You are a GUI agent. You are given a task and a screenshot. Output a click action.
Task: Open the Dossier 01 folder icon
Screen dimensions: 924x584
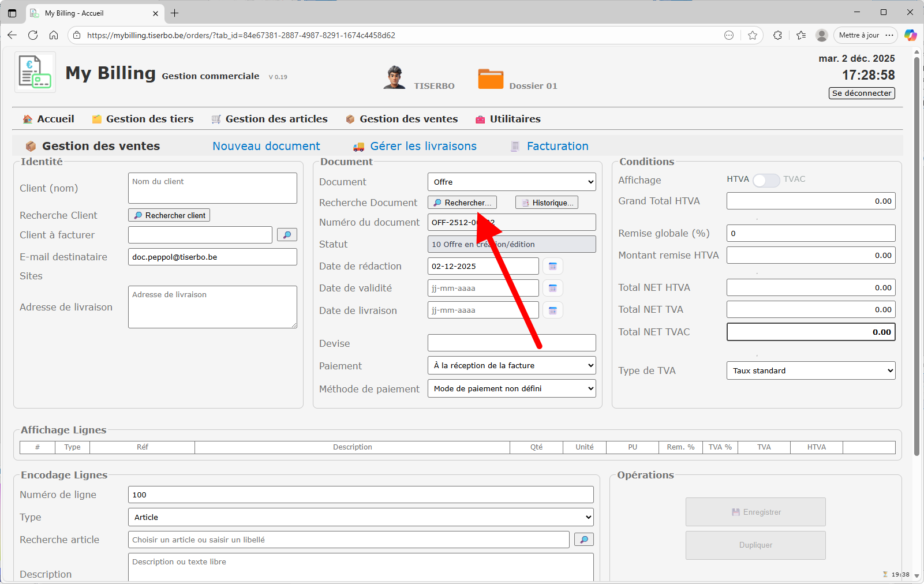pos(491,79)
